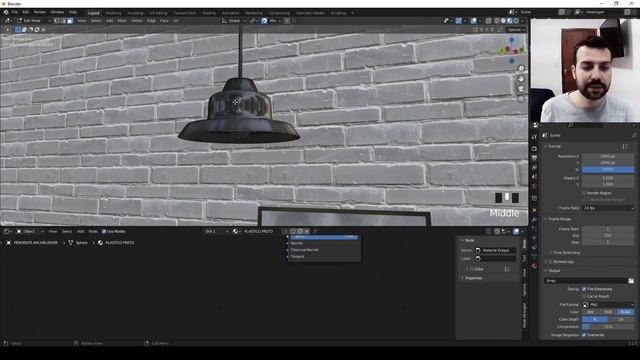Image resolution: width=640 pixels, height=360 pixels.
Task: Open the Render properties tab icon
Action: coord(534,149)
